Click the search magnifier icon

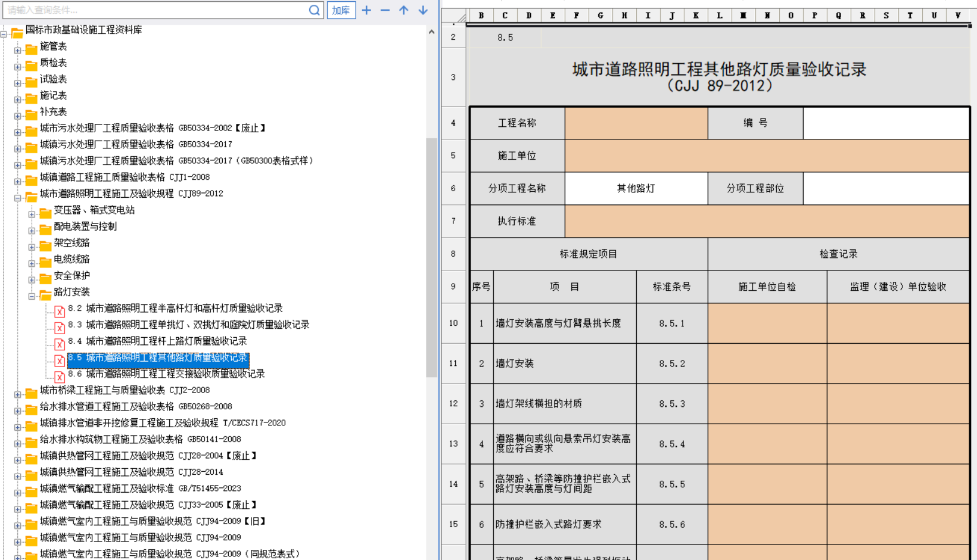[x=314, y=10]
